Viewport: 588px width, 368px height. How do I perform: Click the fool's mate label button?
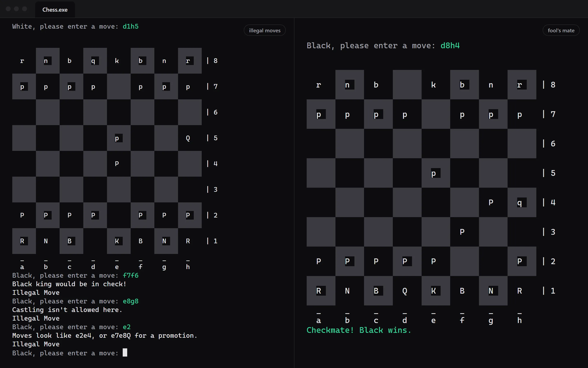pos(561,30)
